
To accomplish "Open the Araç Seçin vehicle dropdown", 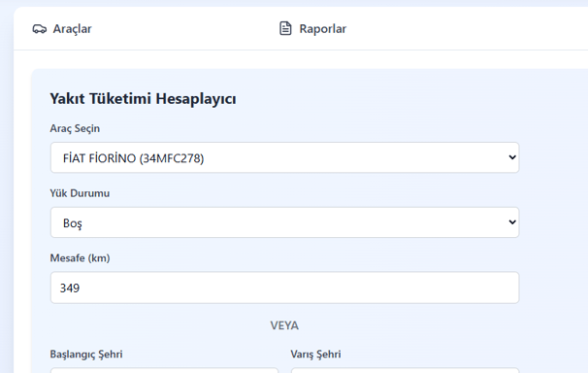I will [284, 157].
